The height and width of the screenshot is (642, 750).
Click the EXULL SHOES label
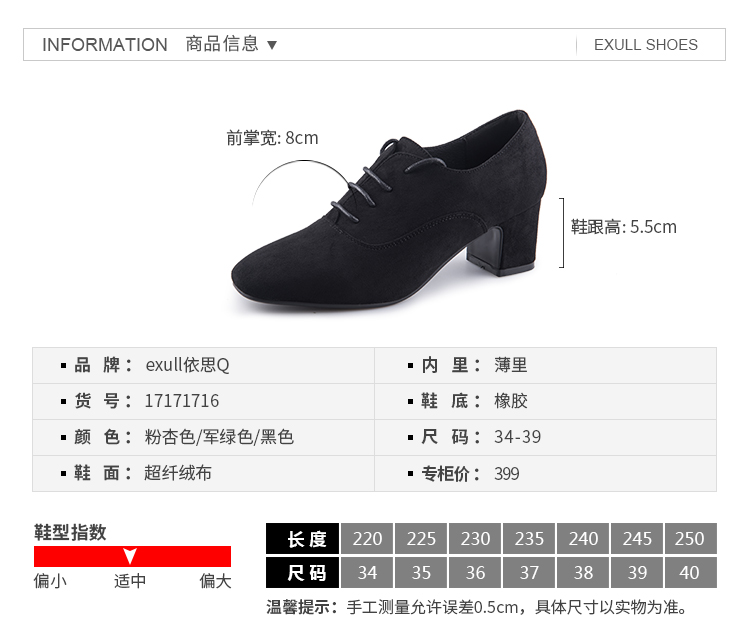[x=646, y=44]
